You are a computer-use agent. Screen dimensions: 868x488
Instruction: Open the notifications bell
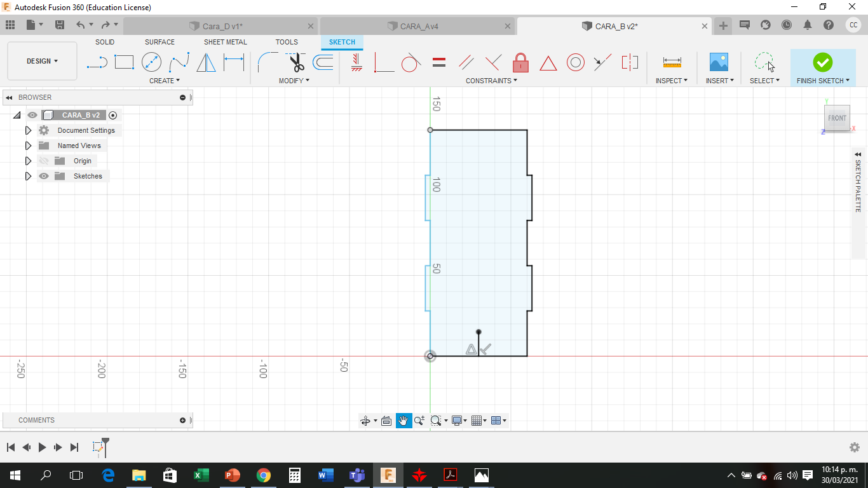[x=808, y=25]
